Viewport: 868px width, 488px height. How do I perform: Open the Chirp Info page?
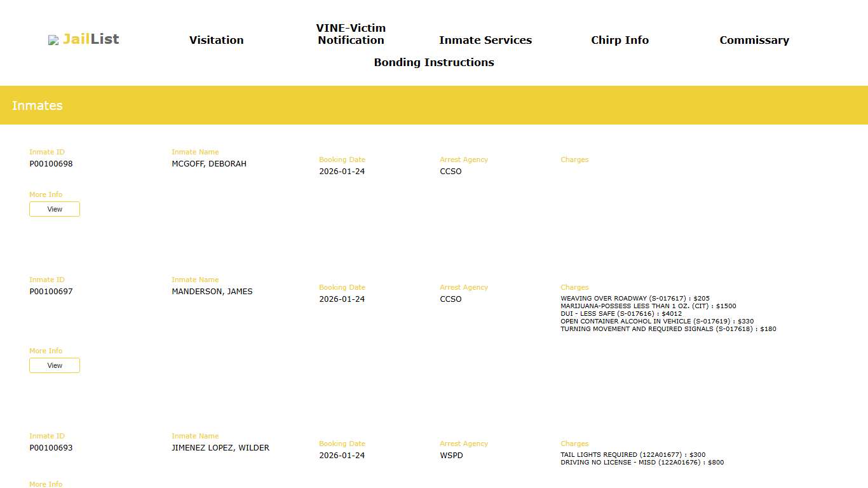point(620,40)
